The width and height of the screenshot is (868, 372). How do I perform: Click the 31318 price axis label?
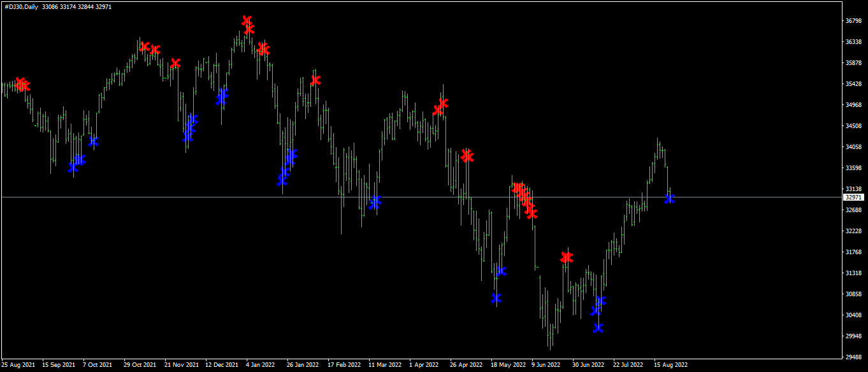coord(853,273)
